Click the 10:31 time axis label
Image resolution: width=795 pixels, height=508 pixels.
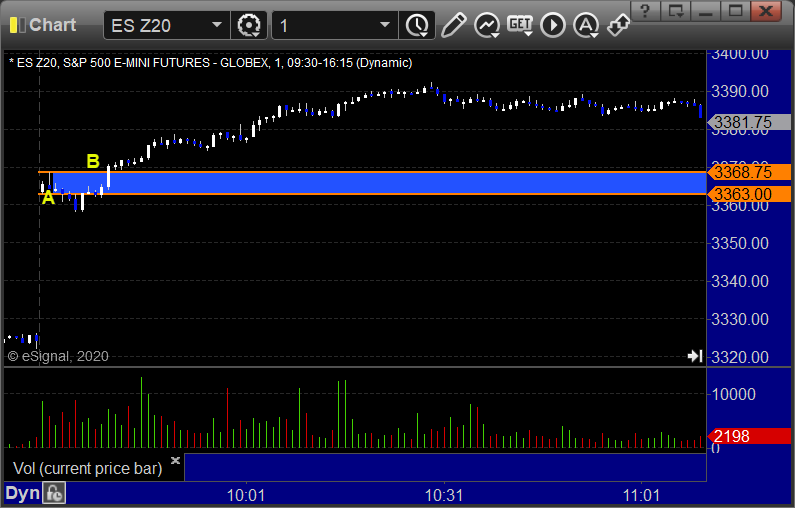click(x=444, y=495)
